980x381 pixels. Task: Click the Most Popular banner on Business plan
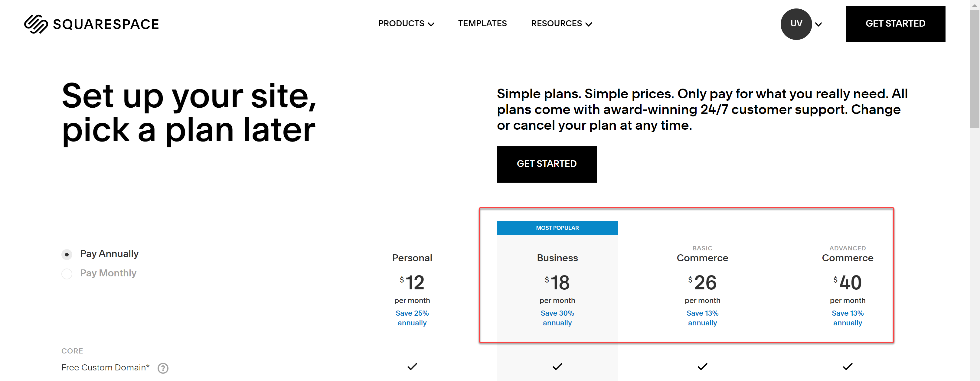click(x=557, y=228)
